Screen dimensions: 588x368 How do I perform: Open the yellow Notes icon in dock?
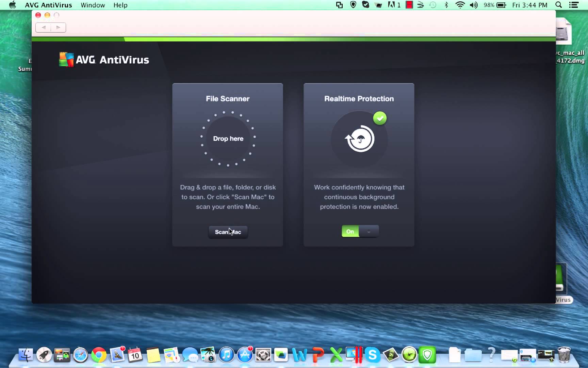tap(153, 355)
